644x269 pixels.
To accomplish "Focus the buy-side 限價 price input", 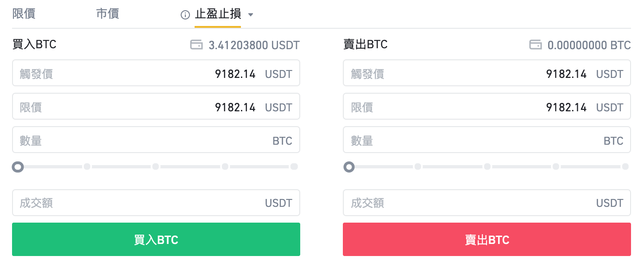I will [x=139, y=107].
